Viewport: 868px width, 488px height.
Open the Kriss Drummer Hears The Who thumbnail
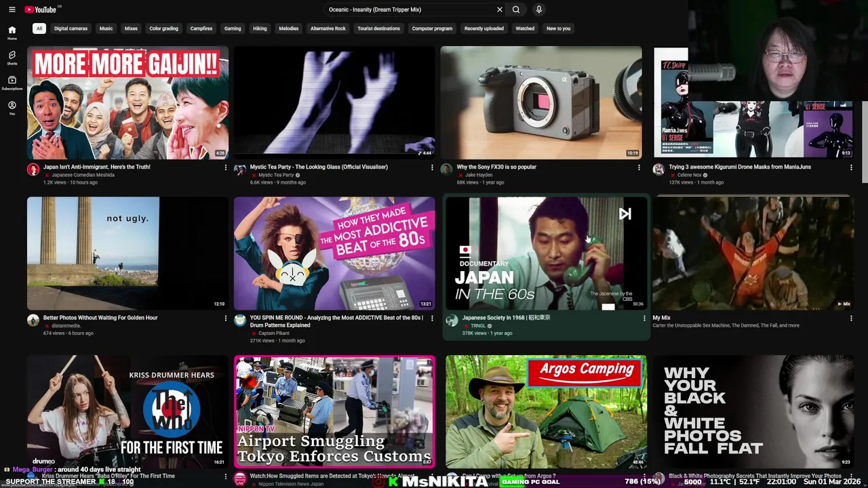point(127,411)
